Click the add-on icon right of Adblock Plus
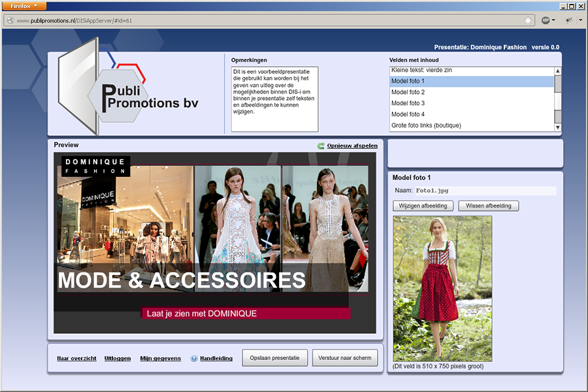Screen dimensions: 588x392 coord(569,20)
